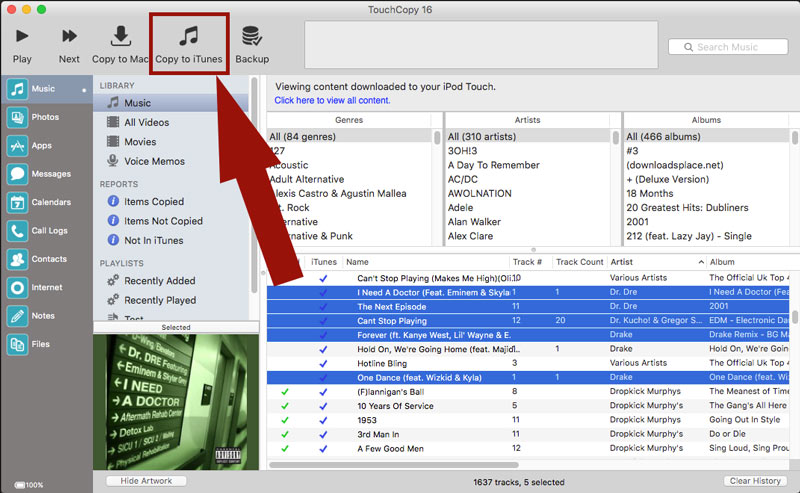Click the Clear History button
800x493 pixels.
pos(755,481)
